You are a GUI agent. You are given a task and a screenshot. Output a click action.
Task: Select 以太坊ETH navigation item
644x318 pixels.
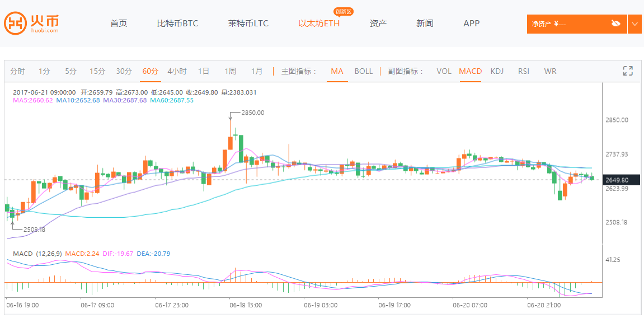[x=319, y=24]
